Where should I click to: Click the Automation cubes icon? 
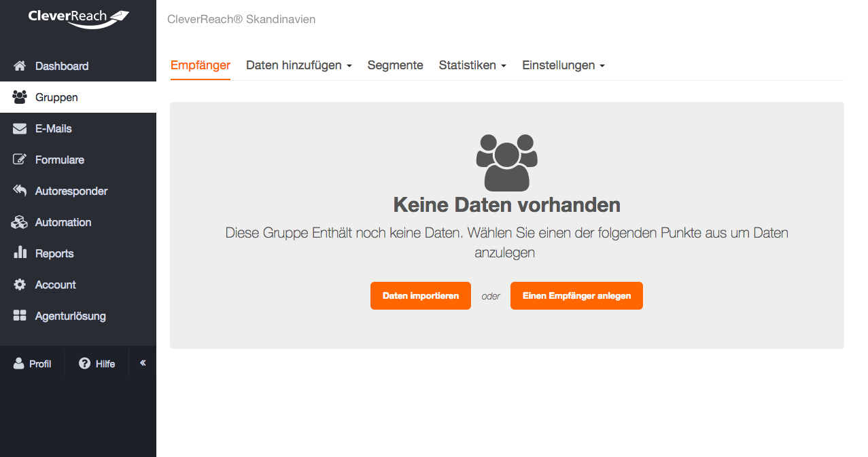[20, 222]
